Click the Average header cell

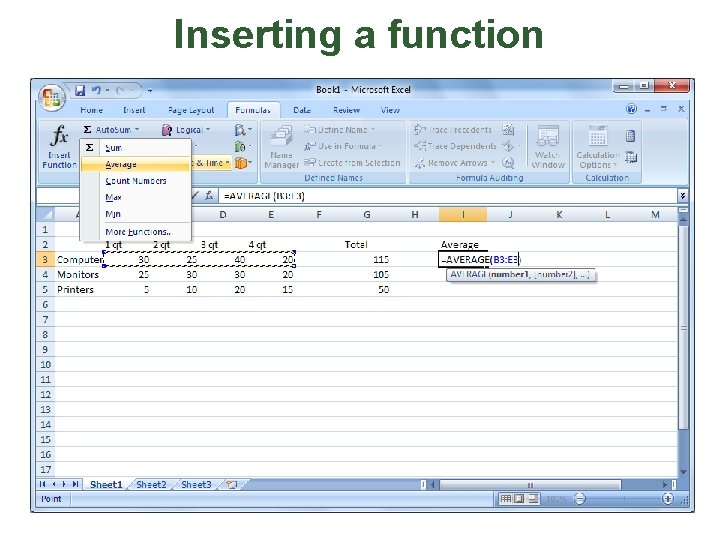(463, 245)
